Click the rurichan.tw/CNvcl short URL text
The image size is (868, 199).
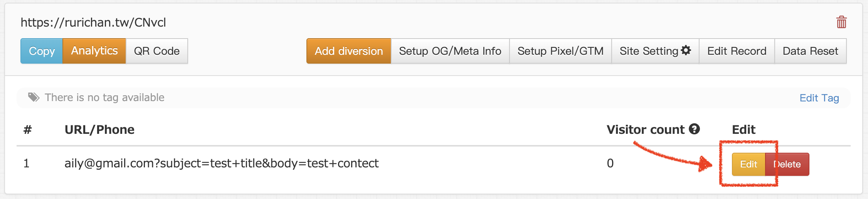pos(93,22)
